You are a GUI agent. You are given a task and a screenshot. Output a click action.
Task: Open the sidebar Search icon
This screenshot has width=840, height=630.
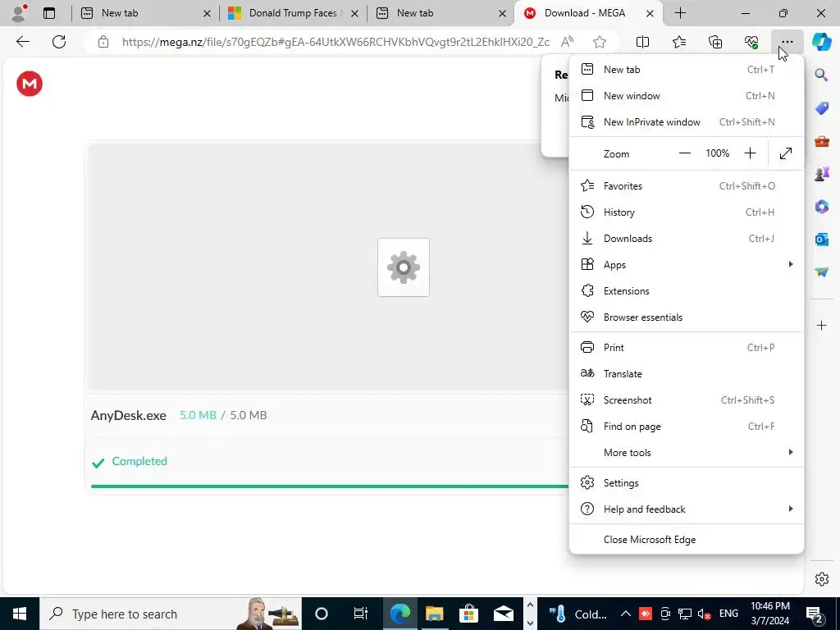pos(821,75)
